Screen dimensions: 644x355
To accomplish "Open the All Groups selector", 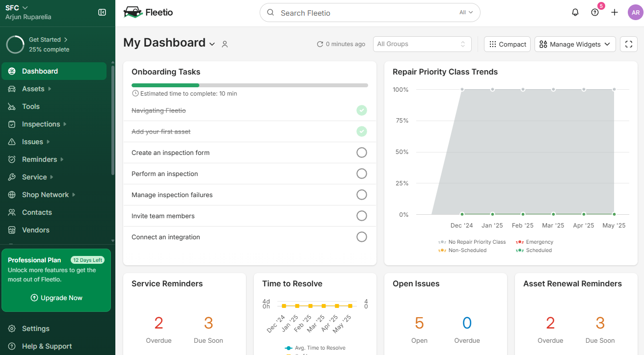I will [x=422, y=44].
